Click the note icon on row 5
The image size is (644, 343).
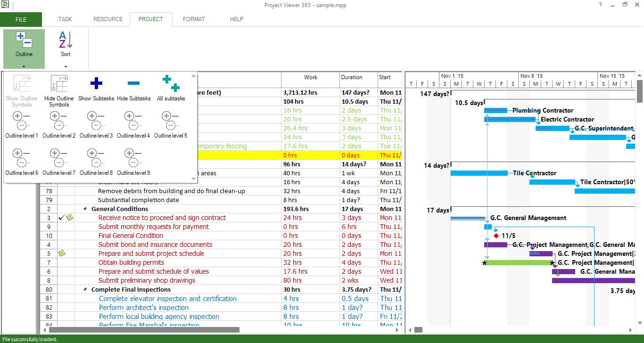[x=62, y=253]
